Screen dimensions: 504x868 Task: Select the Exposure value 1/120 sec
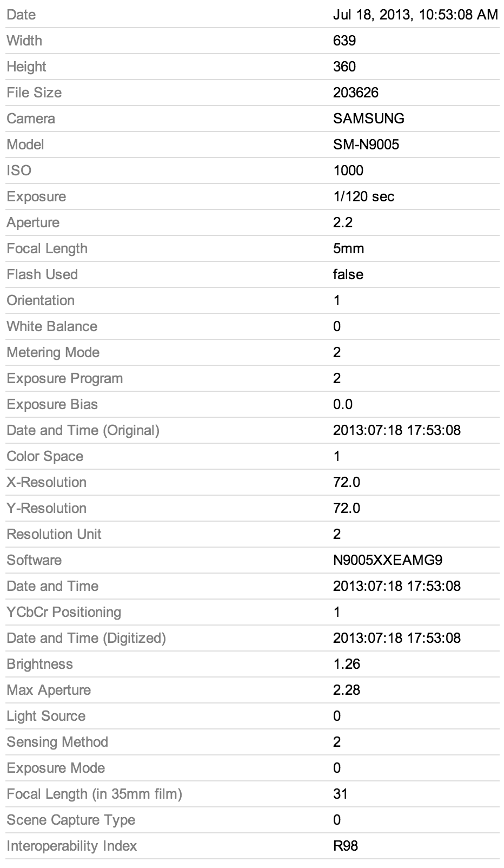click(x=364, y=196)
